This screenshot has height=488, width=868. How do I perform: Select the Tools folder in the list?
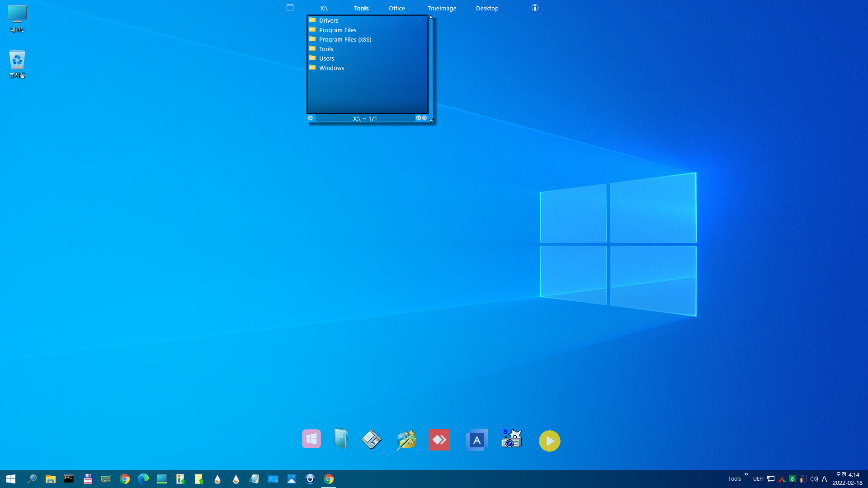click(x=368, y=49)
